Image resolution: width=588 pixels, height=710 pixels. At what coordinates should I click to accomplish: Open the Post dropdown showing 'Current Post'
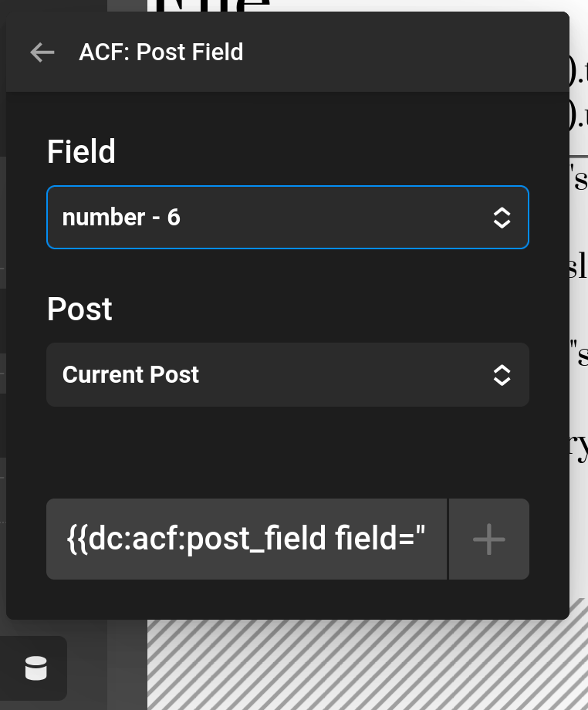pyautogui.click(x=287, y=375)
